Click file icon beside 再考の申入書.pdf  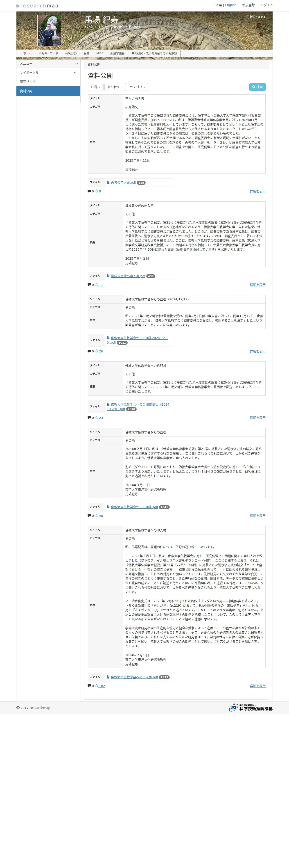[108, 182]
